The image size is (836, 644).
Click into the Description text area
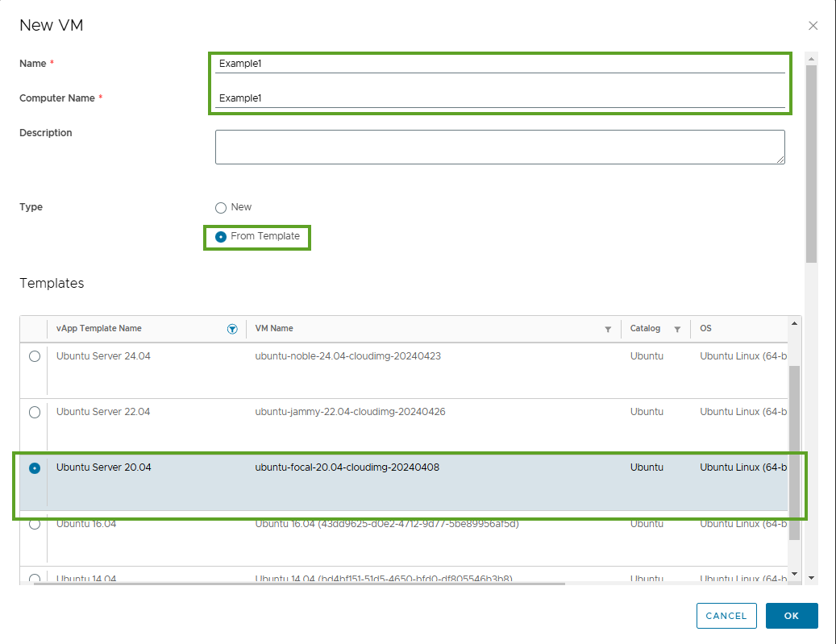click(500, 147)
